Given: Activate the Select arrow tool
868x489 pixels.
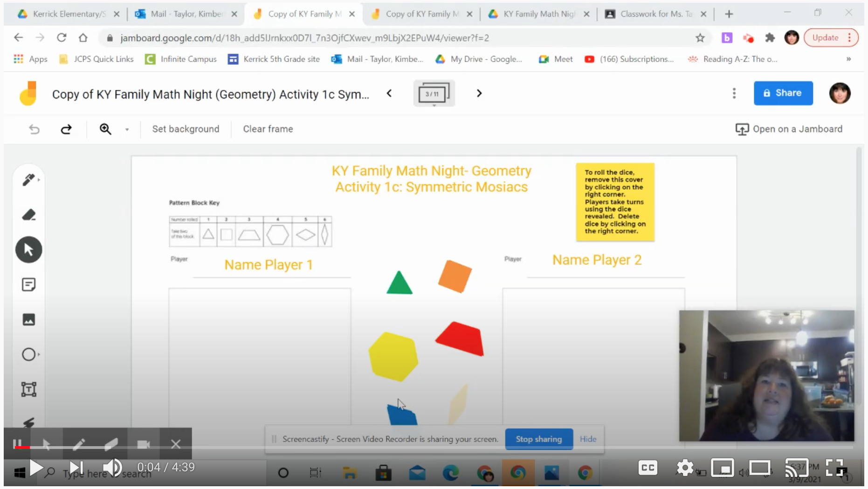Looking at the screenshot, I should (x=29, y=250).
